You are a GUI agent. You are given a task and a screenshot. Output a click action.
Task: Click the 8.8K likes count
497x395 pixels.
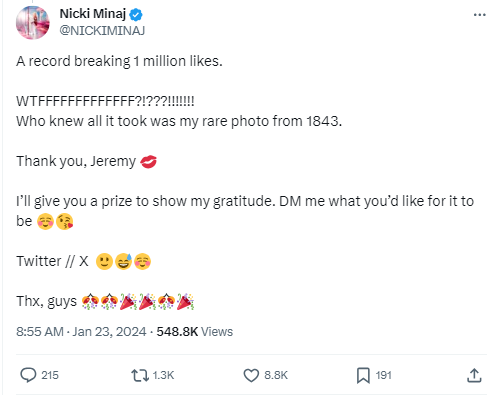coord(276,375)
